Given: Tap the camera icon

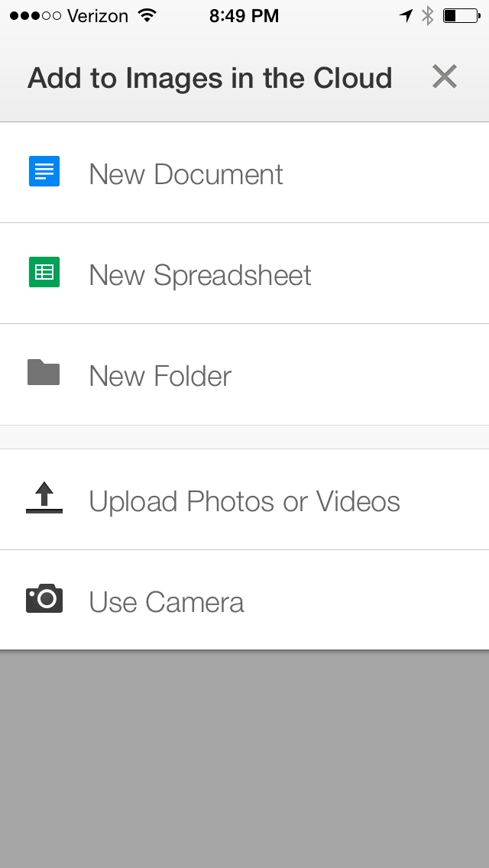Looking at the screenshot, I should 44,600.
